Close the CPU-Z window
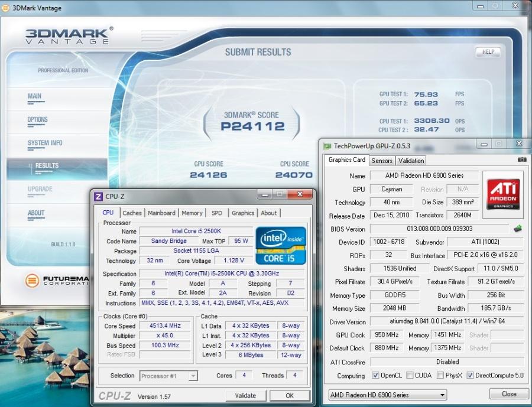Image resolution: width=532 pixels, height=407 pixels. pyautogui.click(x=300, y=194)
